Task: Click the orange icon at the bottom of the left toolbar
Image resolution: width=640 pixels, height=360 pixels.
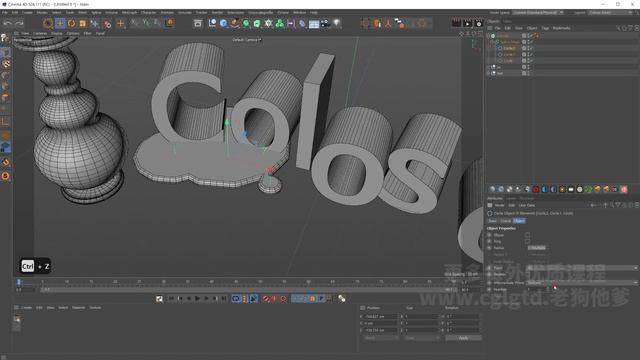Action: tap(6, 176)
